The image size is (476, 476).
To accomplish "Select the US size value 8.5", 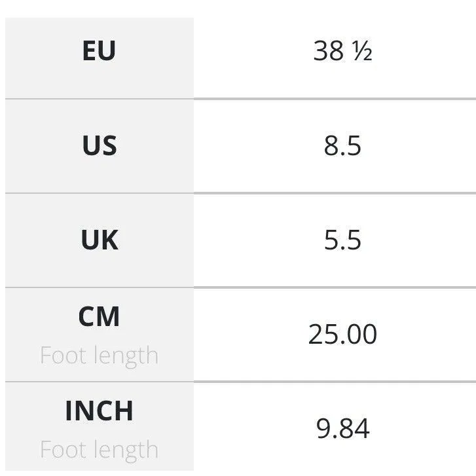I will (342, 146).
